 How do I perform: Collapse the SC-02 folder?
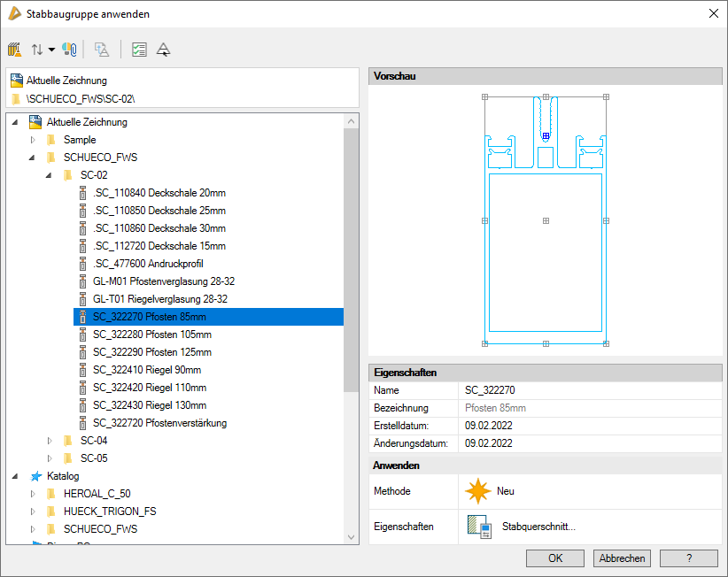50,175
